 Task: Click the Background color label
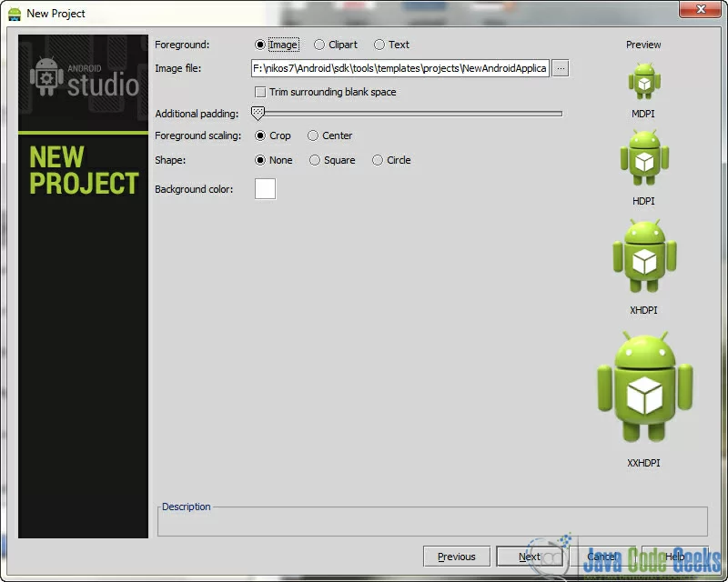tap(194, 189)
